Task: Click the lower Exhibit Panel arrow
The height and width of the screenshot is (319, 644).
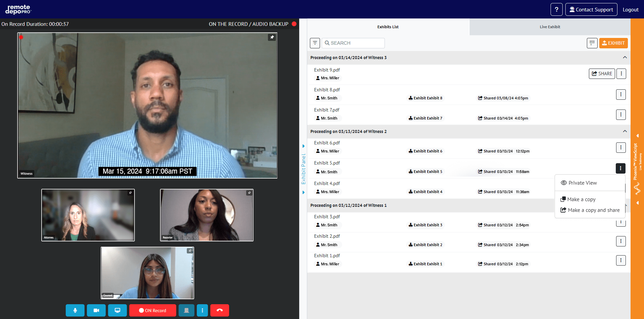Action: [304, 192]
